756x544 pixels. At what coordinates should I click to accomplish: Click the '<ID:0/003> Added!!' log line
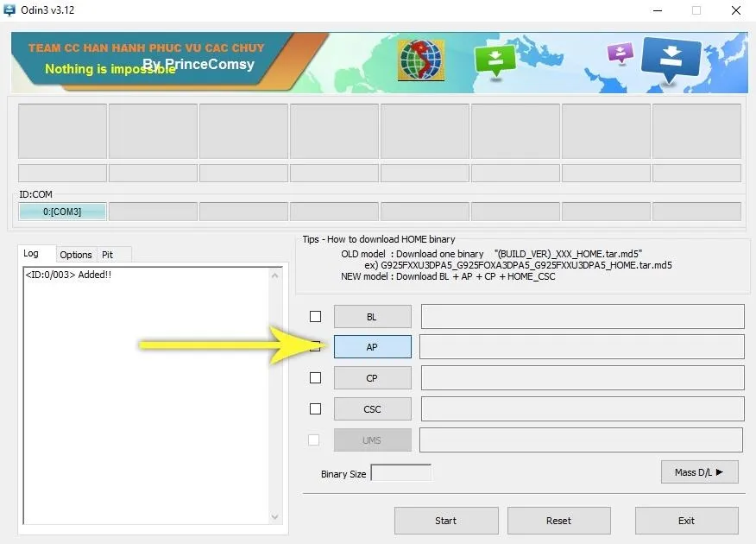pyautogui.click(x=68, y=275)
